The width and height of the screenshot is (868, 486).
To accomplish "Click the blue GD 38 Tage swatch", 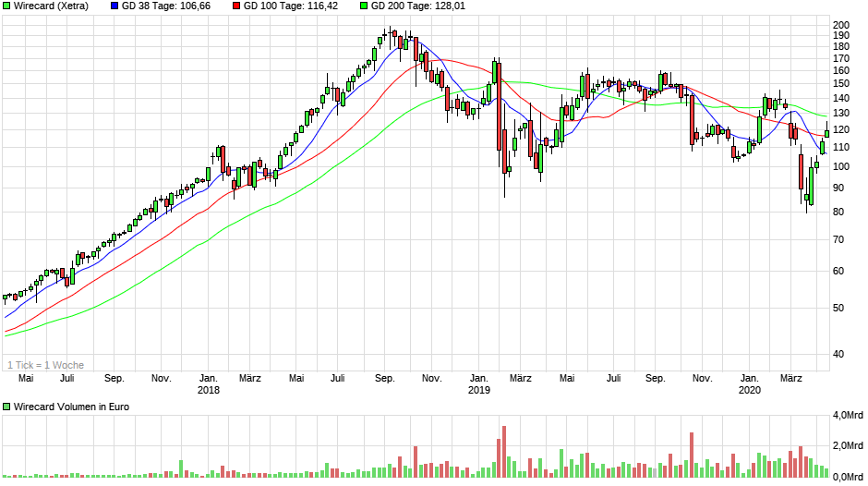I will pos(115,6).
